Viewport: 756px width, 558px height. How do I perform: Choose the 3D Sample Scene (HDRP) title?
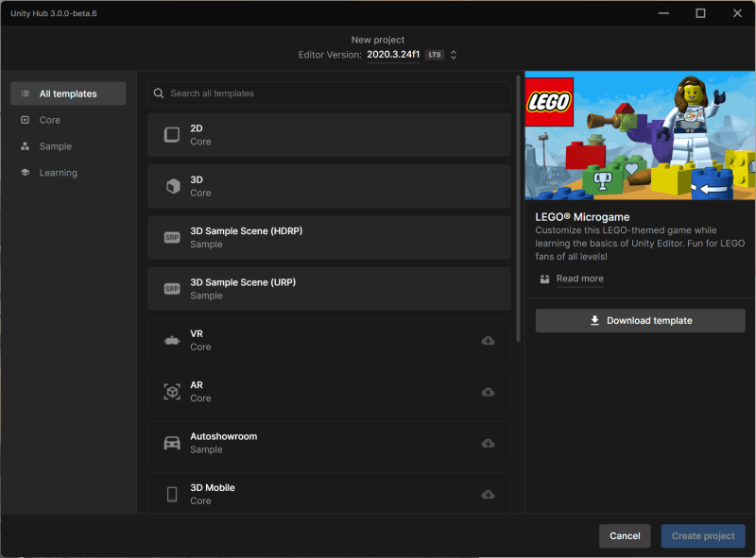pos(247,231)
